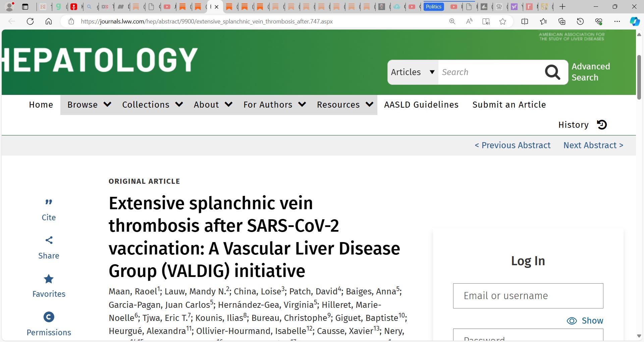Viewport: 644px width, 342px height.
Task: Expand the About menu
Action: tap(213, 105)
